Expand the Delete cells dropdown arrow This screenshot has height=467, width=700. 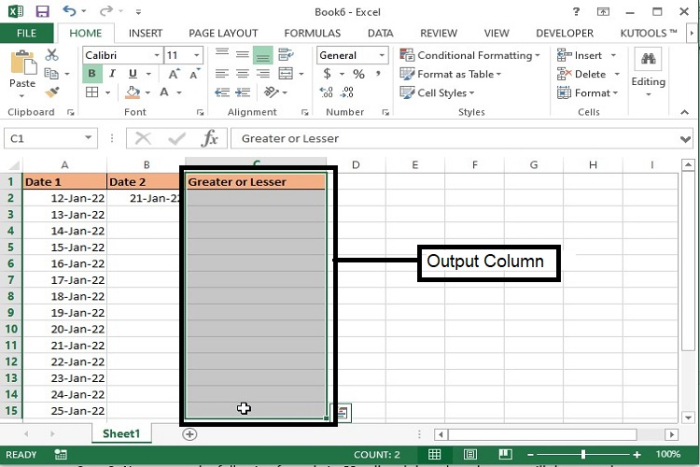coord(617,74)
